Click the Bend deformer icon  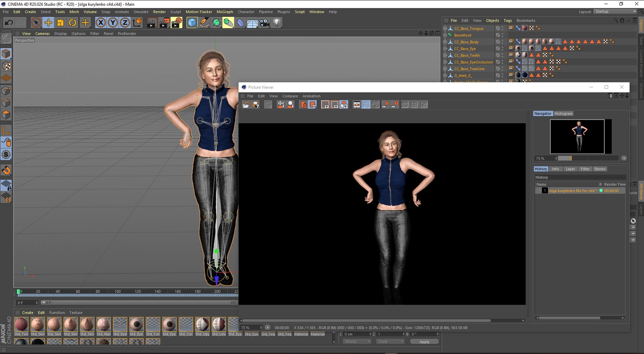pos(240,22)
